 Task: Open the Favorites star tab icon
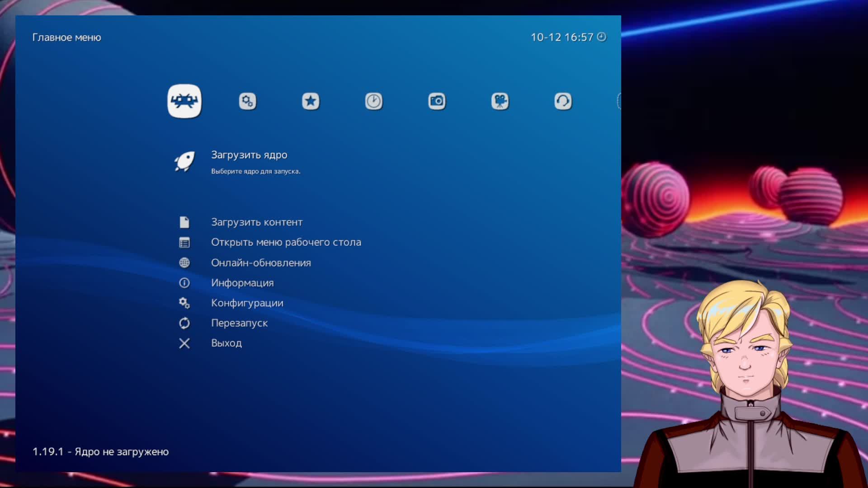click(311, 101)
